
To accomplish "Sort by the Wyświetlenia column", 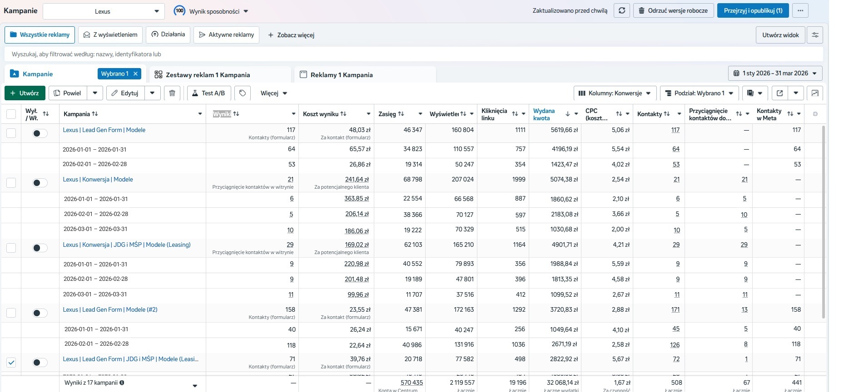I will pos(463,114).
